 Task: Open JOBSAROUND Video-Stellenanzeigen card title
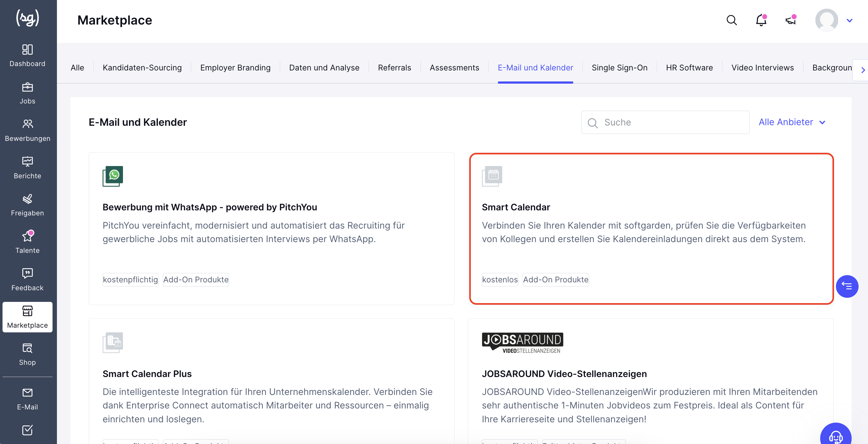click(564, 374)
